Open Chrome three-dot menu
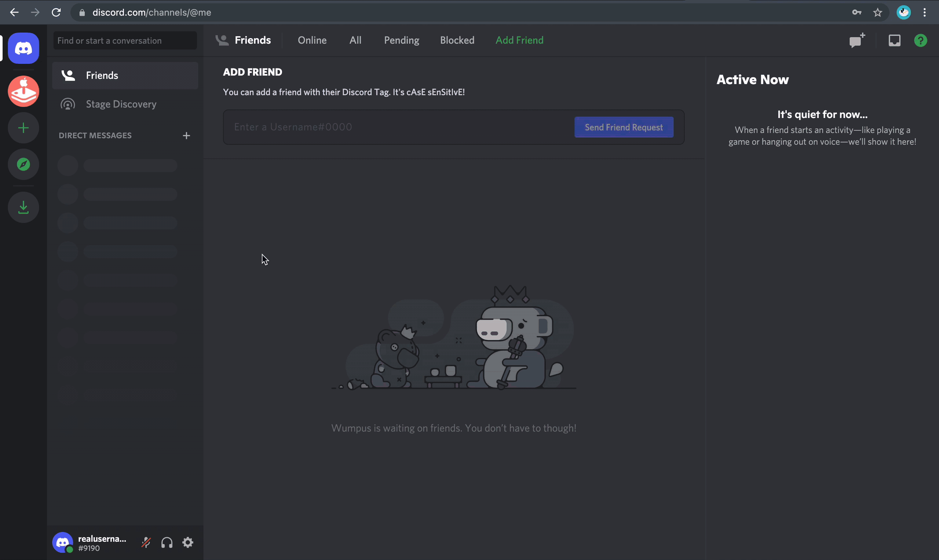This screenshot has width=939, height=560. 925,12
